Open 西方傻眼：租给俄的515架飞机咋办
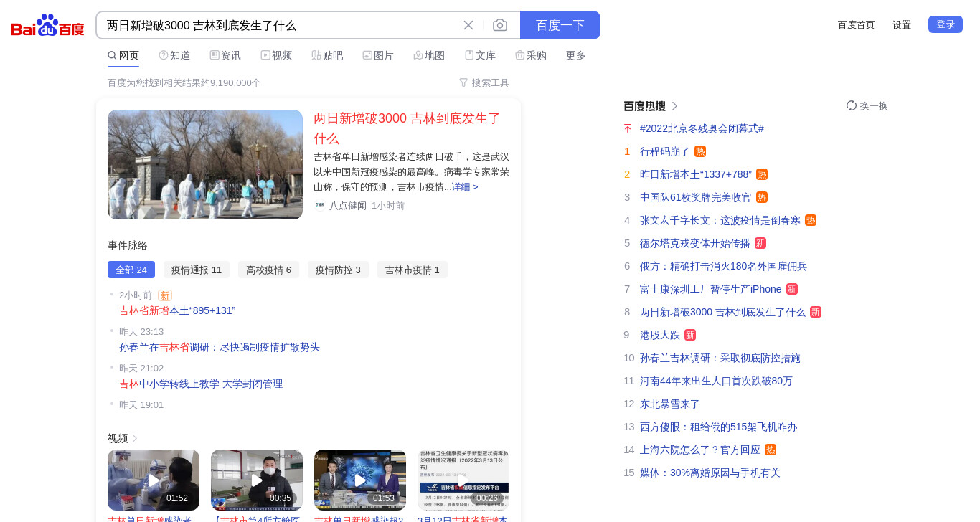Viewport: 980px width, 522px height. 718,427
